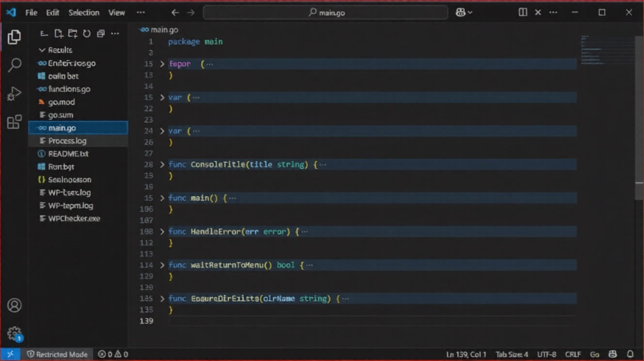This screenshot has width=644, height=361.
Task: Open the File menu
Action: click(x=31, y=13)
